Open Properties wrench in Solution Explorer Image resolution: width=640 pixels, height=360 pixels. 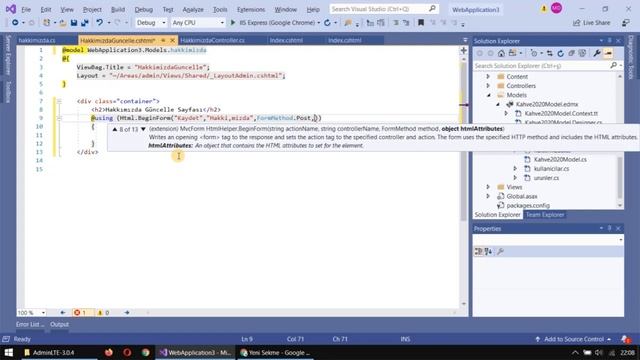point(597,53)
